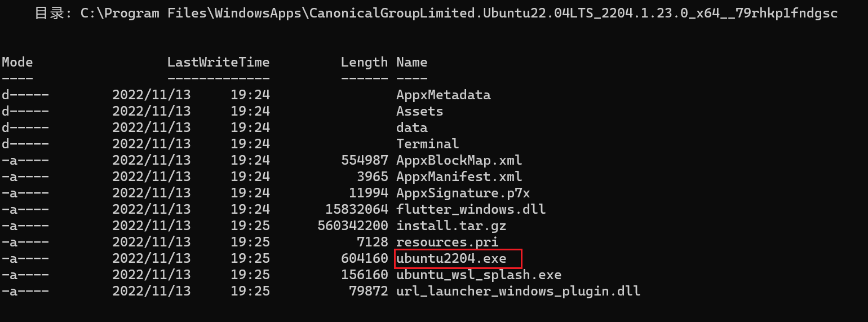
Task: Click url_launcher_windows_plugin.dll file name
Action: click(518, 292)
